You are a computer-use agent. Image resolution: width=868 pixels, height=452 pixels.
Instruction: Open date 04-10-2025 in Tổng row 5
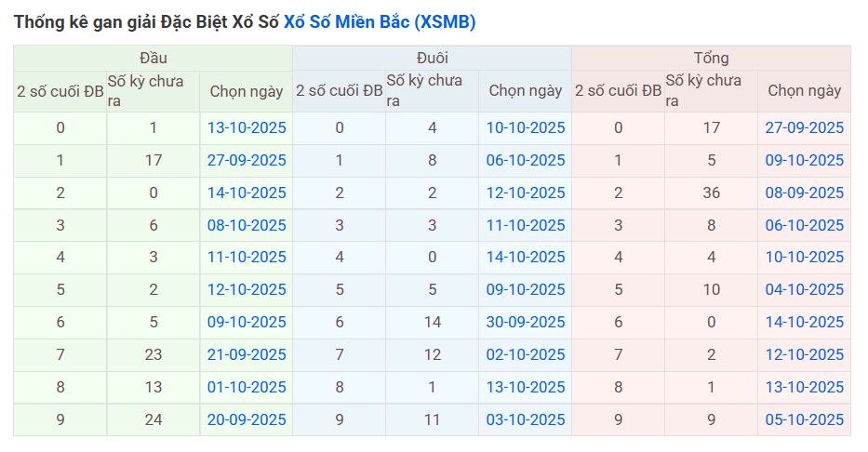point(805,289)
